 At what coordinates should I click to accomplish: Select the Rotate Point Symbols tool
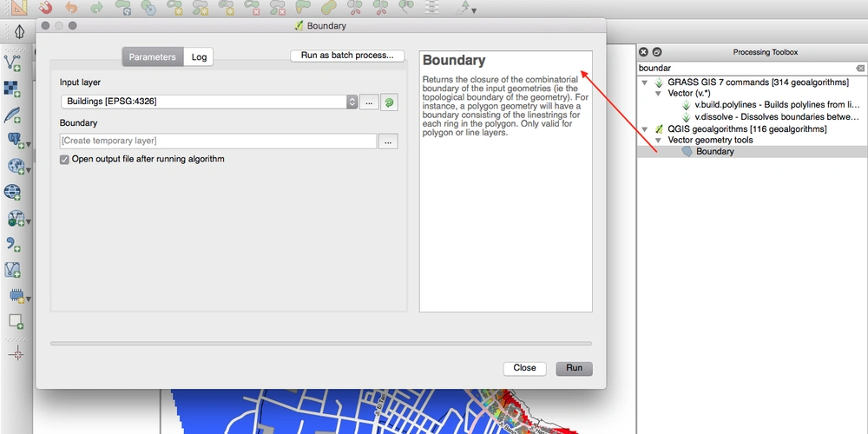pos(463,8)
